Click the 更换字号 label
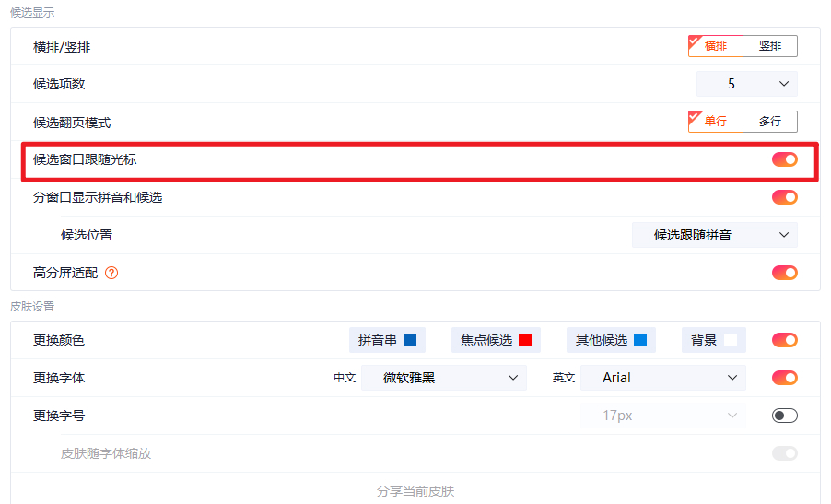This screenshot has width=831, height=504. [59, 416]
